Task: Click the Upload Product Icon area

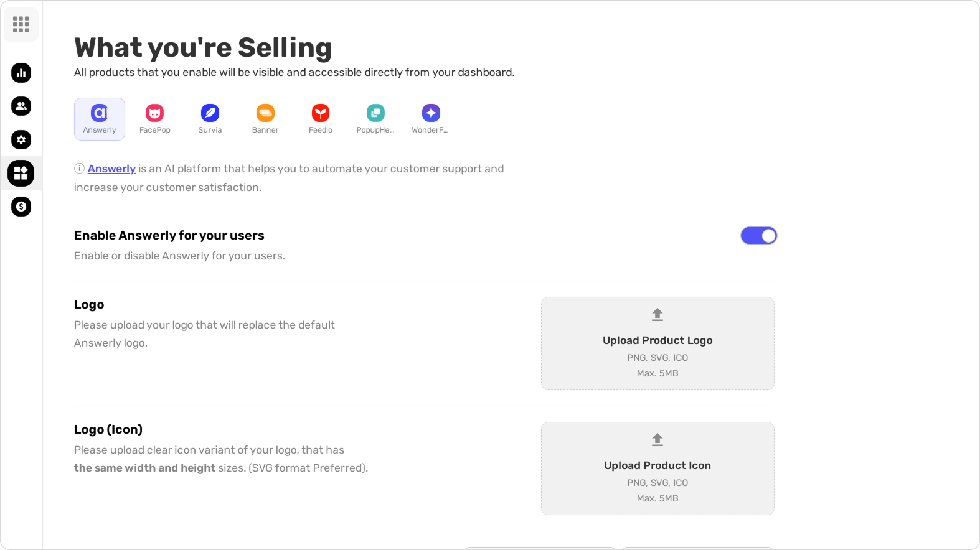Action: 657,468
